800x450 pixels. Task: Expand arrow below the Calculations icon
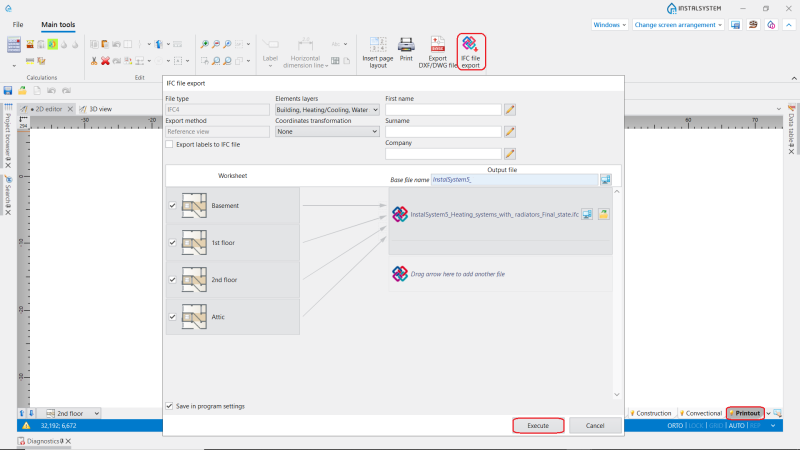(14, 66)
